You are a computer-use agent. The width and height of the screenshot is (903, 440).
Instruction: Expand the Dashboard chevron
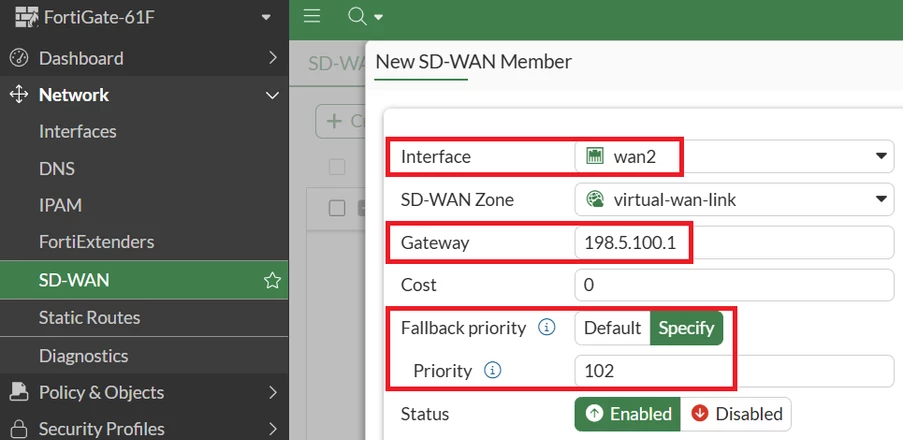273,58
